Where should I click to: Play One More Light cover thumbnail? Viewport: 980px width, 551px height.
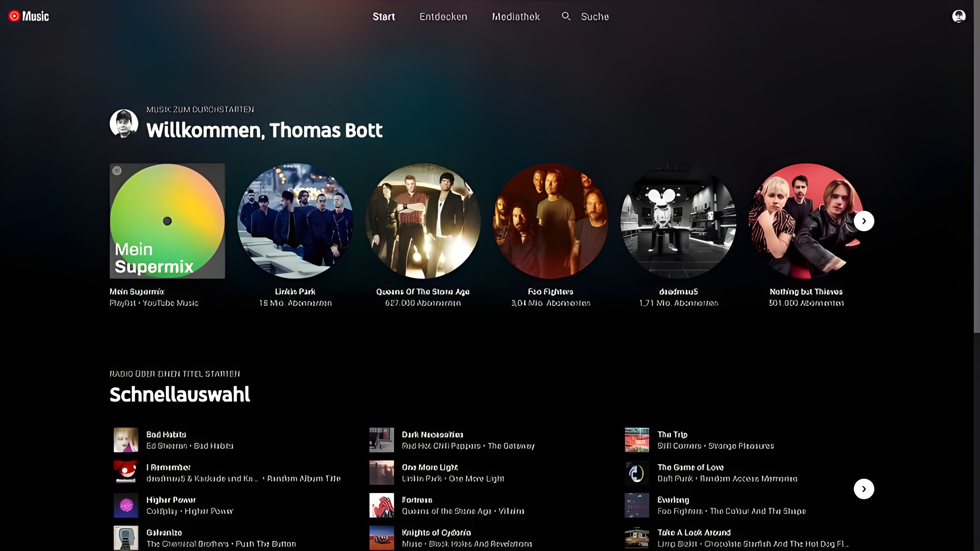382,473
